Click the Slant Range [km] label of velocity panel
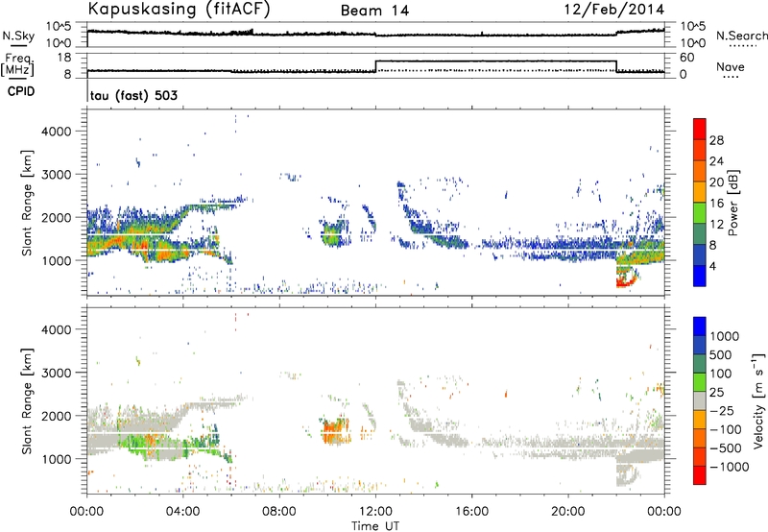768x532 pixels. 27,401
